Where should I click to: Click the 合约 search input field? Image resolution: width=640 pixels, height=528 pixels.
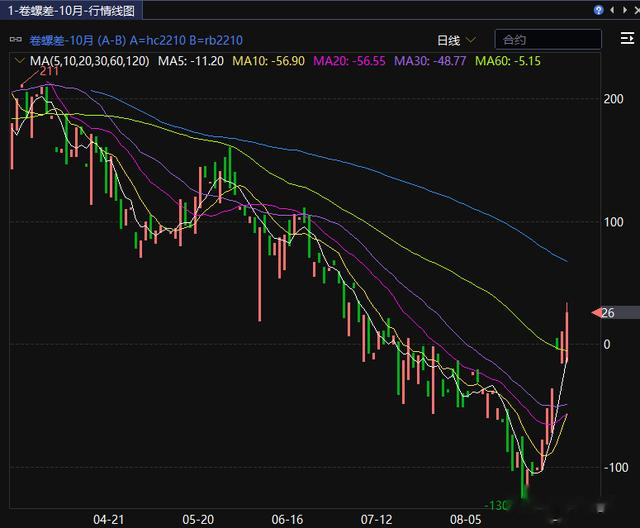coord(548,40)
